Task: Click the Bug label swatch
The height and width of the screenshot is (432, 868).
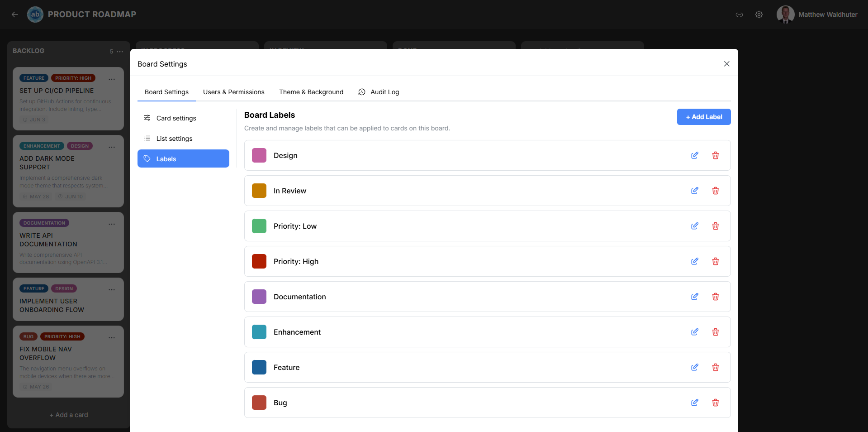Action: 259,403
